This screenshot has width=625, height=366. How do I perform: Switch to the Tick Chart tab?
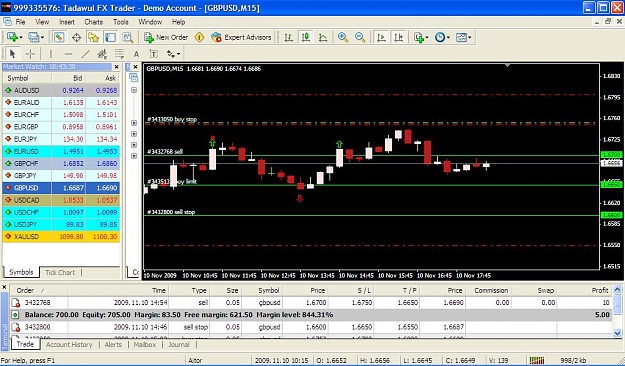tap(60, 273)
